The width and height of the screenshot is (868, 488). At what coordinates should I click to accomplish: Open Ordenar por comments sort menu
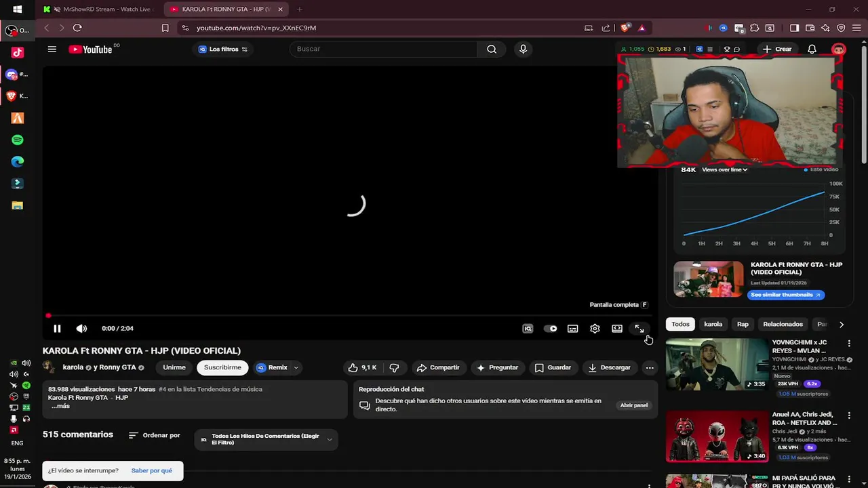tap(155, 435)
